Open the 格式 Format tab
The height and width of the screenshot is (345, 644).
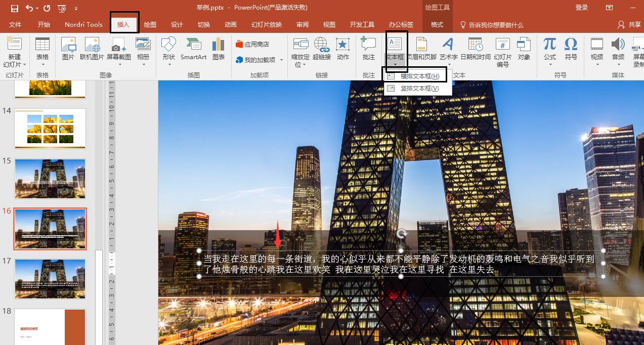(x=437, y=25)
